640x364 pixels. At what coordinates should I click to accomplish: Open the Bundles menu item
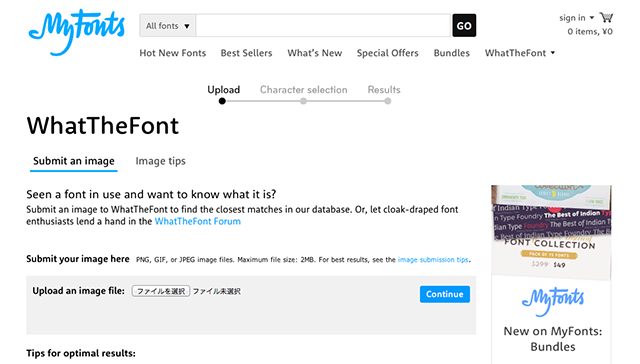tap(452, 53)
